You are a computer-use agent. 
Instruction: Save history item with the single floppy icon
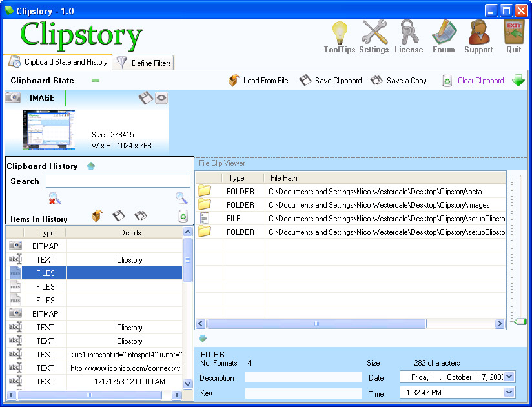pos(118,216)
